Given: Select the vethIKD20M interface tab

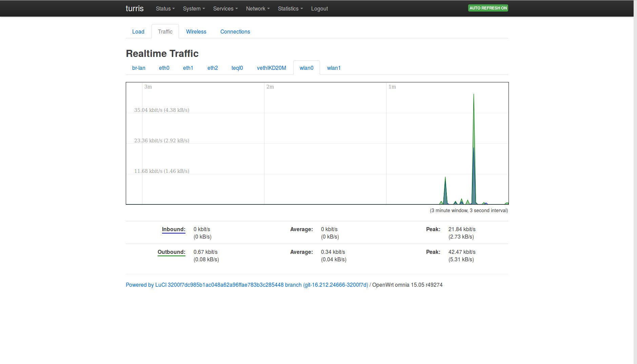Looking at the screenshot, I should 271,68.
